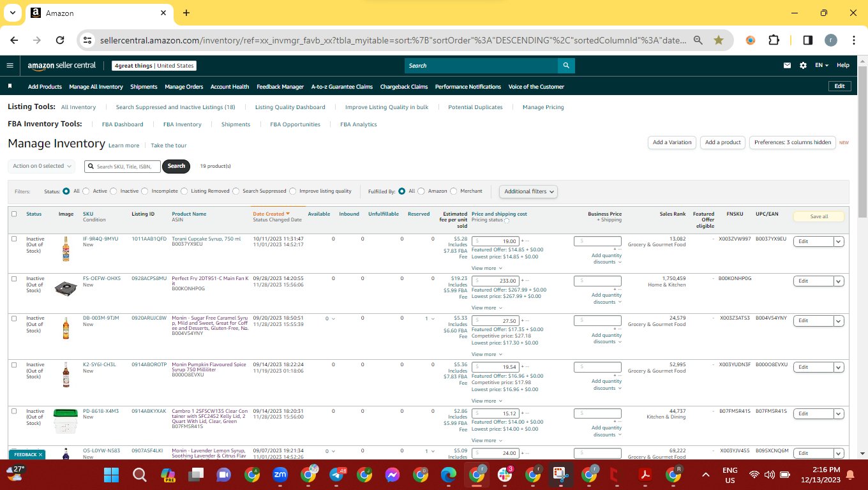Open Messenger from the taskbar
868x490 pixels.
coord(392,475)
